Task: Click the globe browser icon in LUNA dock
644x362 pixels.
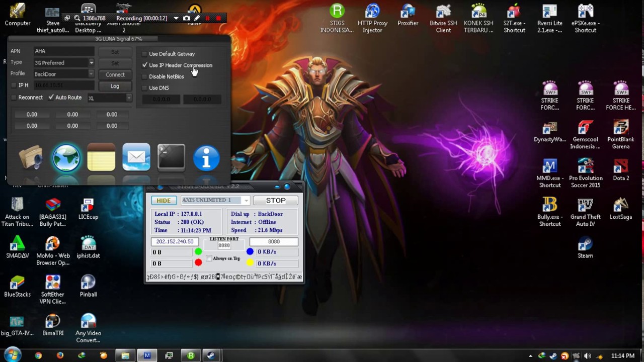Action: point(66,158)
